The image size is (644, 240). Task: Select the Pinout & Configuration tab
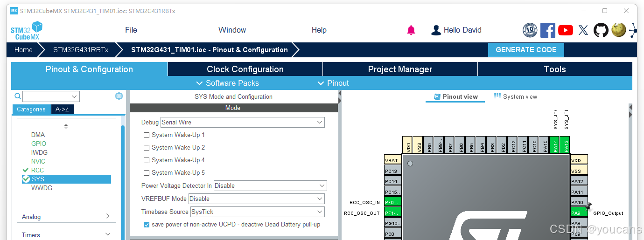coord(89,69)
